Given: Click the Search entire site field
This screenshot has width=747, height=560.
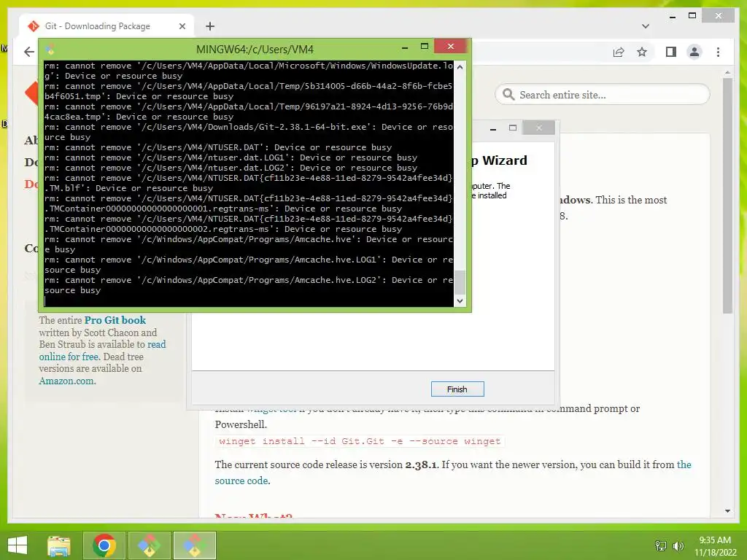Looking at the screenshot, I should (x=603, y=94).
